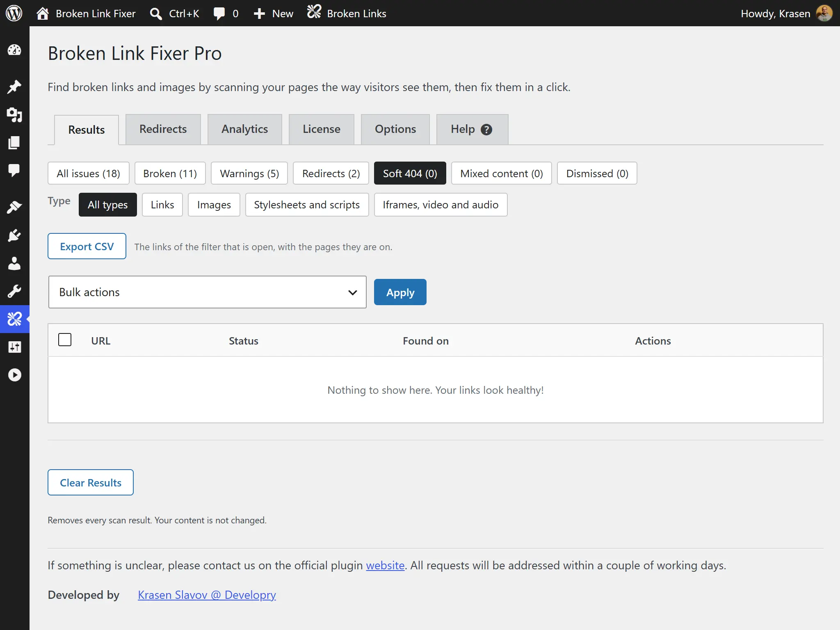Viewport: 840px width, 630px height.
Task: Open Krasen Slavov @ Developry link
Action: click(x=207, y=595)
